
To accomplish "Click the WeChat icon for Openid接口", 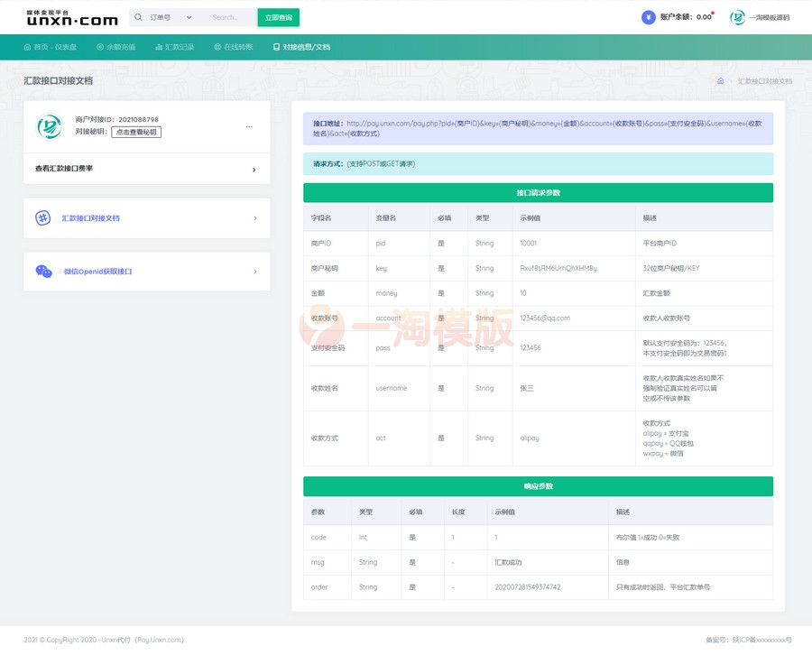I will click(43, 272).
